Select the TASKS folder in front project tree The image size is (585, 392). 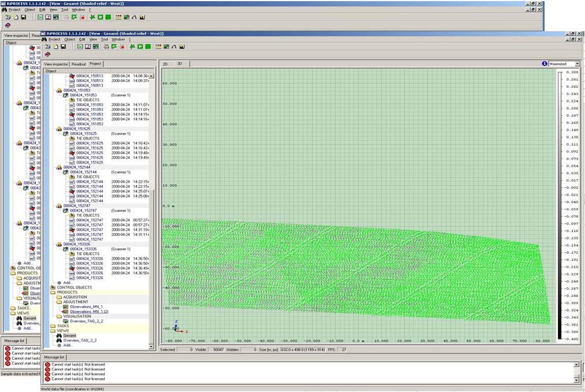63,326
